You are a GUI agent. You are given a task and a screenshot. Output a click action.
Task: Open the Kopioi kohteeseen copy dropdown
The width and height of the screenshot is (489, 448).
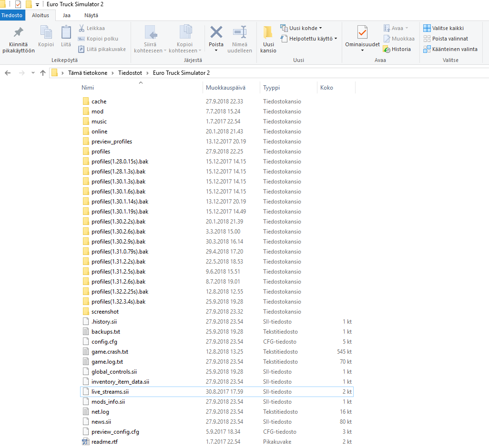click(184, 47)
